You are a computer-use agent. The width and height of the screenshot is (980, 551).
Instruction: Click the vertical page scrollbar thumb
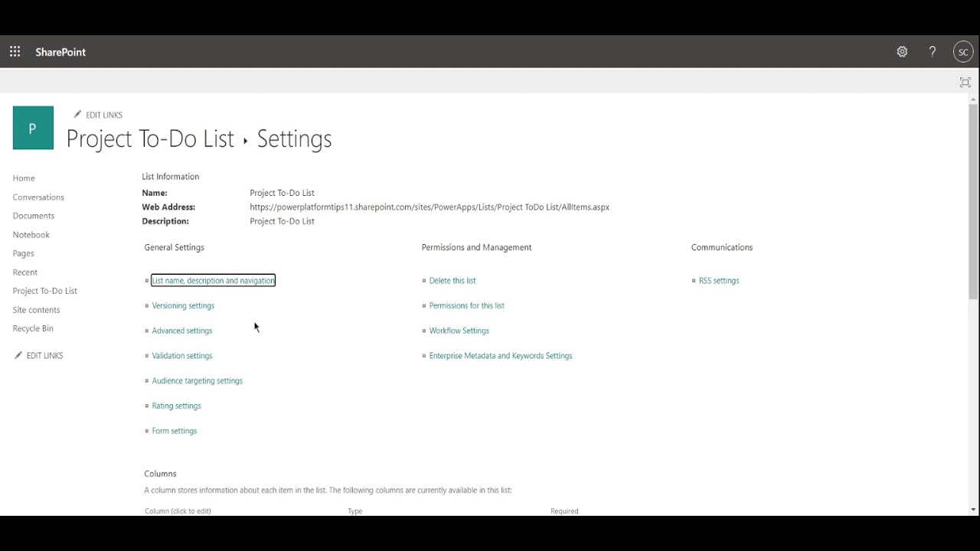pyautogui.click(x=973, y=201)
